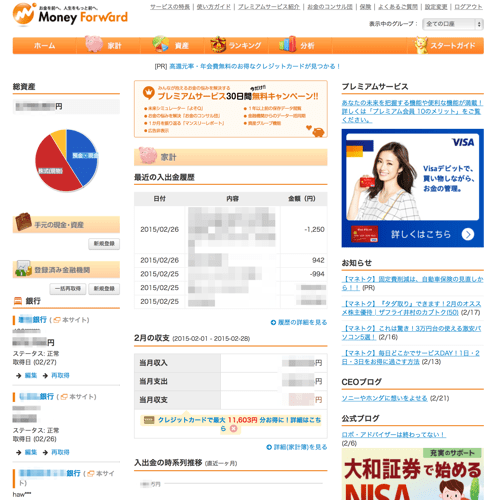Open the news about 3万円台 激安パソコン

(411, 333)
